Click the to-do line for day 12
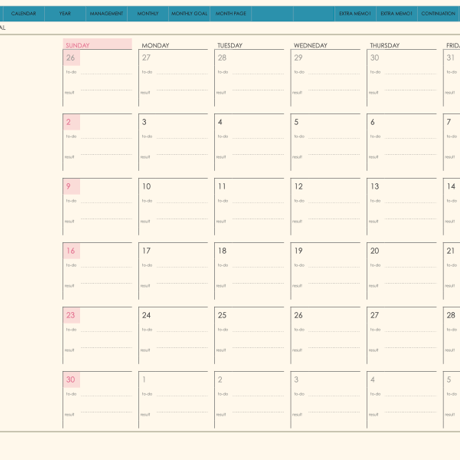The height and width of the screenshot is (460, 460). pos(334,202)
